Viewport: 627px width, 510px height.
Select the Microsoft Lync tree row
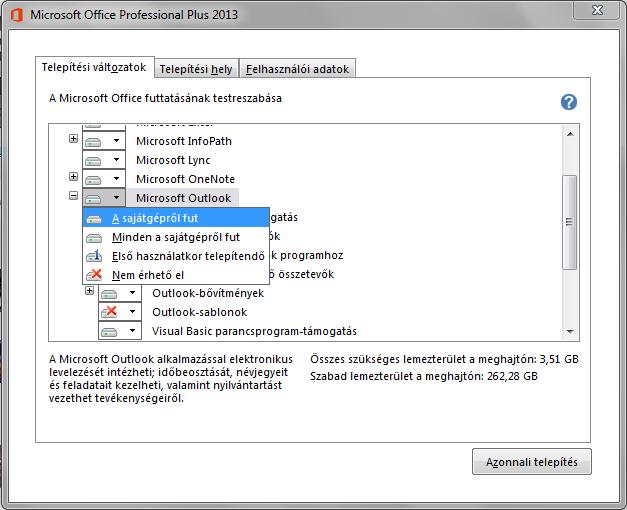click(173, 160)
